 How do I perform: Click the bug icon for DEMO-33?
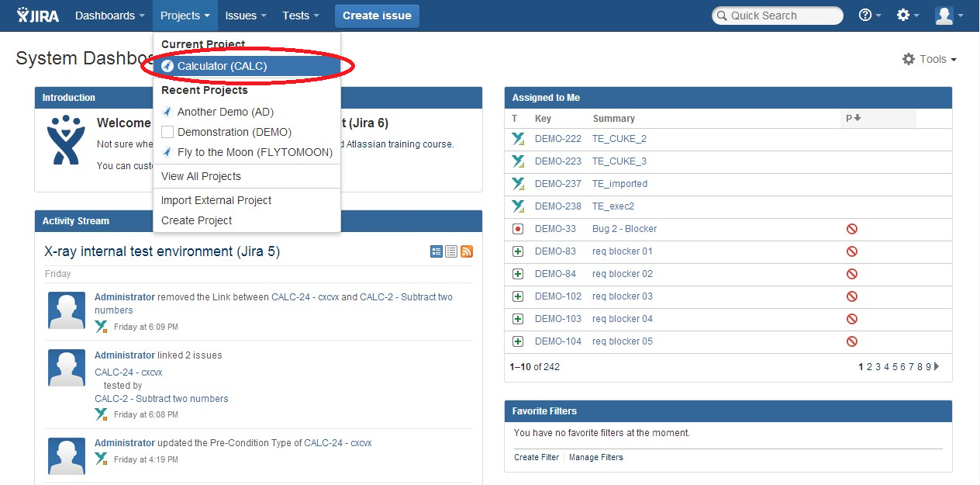pos(518,229)
